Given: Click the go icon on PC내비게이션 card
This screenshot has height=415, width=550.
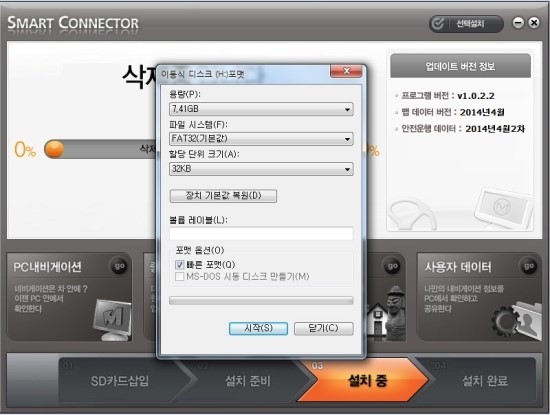Looking at the screenshot, I should click(x=119, y=266).
